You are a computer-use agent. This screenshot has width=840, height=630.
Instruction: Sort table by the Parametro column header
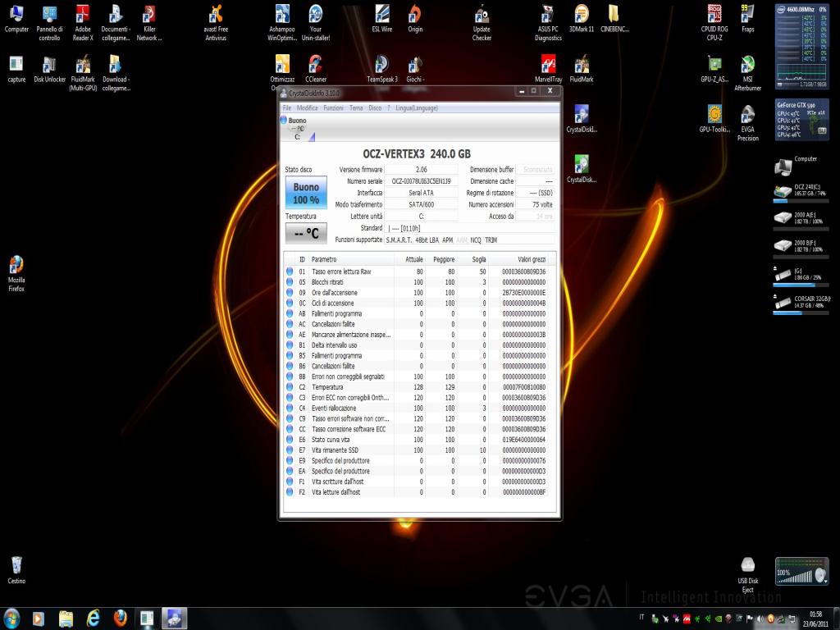tap(351, 259)
